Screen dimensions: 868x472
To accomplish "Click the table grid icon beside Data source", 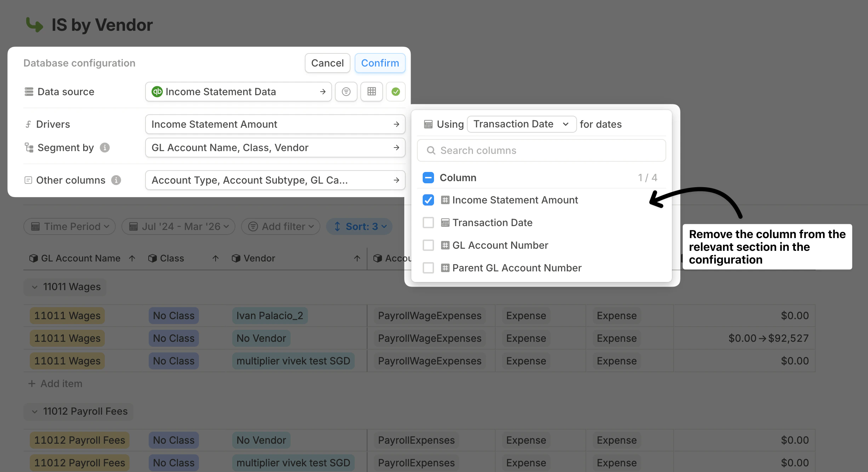I will [371, 92].
